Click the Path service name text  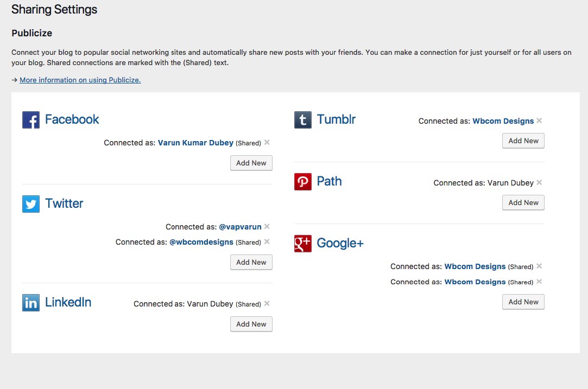coord(329,181)
